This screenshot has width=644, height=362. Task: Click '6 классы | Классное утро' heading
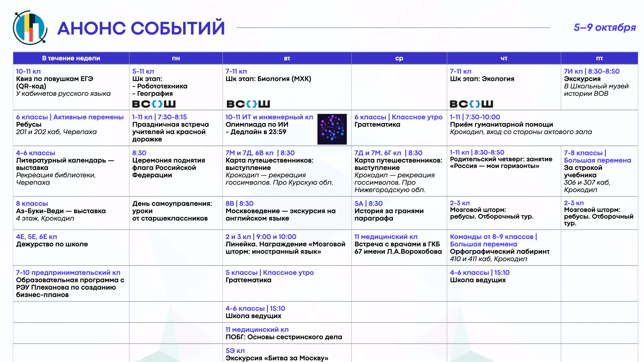pos(398,117)
